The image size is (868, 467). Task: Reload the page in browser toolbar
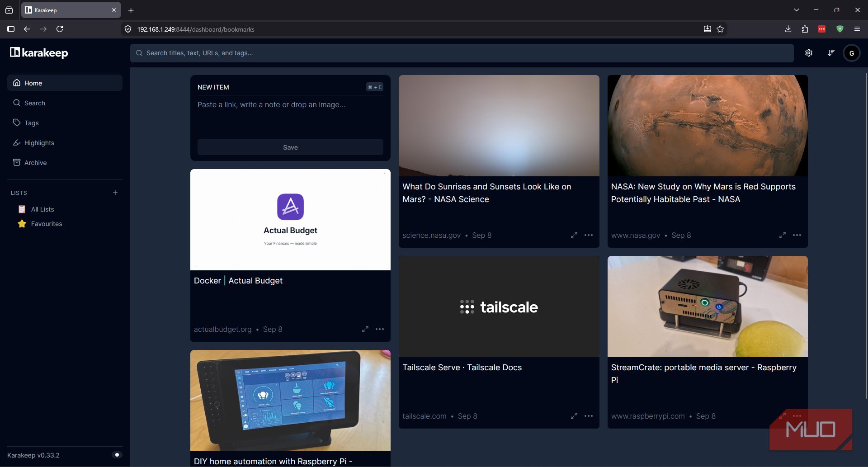tap(60, 29)
